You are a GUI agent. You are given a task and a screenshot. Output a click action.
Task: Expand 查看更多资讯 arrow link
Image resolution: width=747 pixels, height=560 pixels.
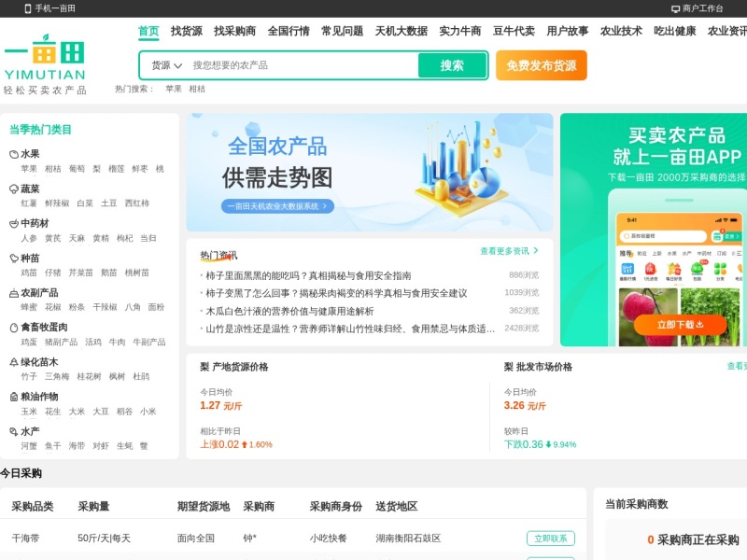tap(509, 251)
